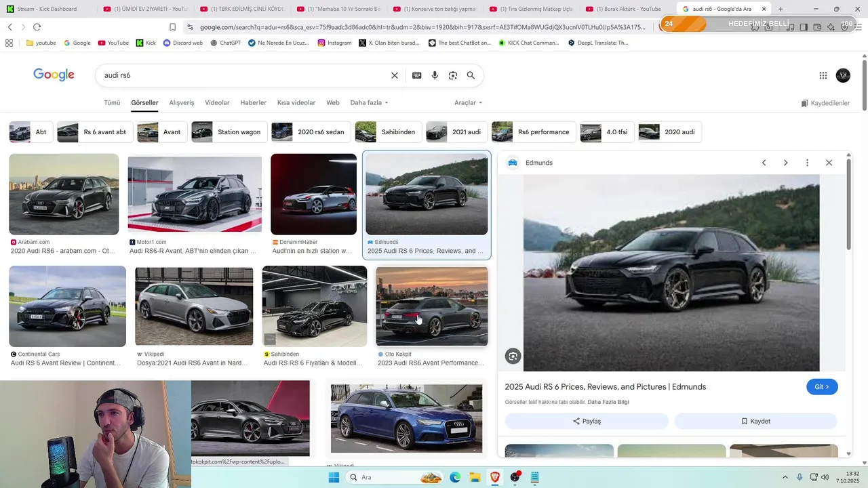Open the Instagram bookmark
The image size is (868, 488).
point(335,43)
